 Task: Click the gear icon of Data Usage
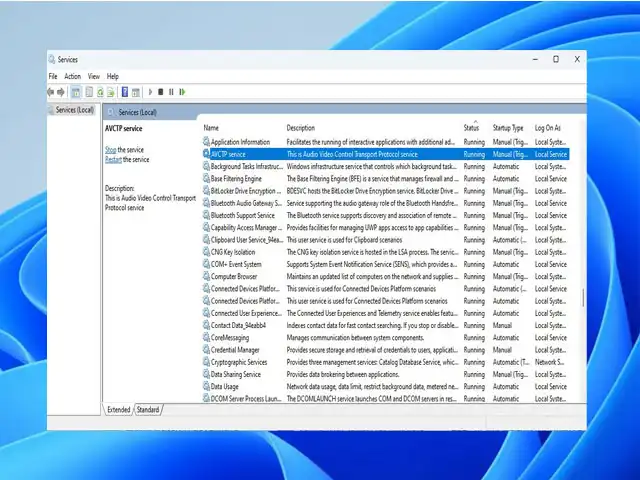[207, 386]
